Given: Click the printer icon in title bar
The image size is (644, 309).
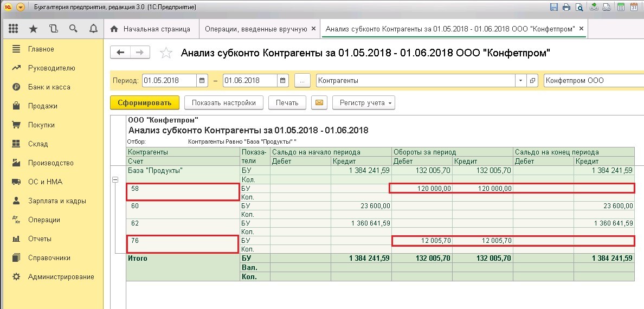Looking at the screenshot, I should 566,7.
